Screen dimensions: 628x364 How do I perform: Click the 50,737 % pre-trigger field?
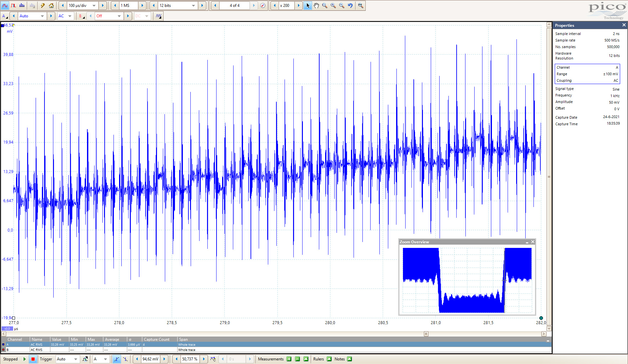click(x=190, y=359)
